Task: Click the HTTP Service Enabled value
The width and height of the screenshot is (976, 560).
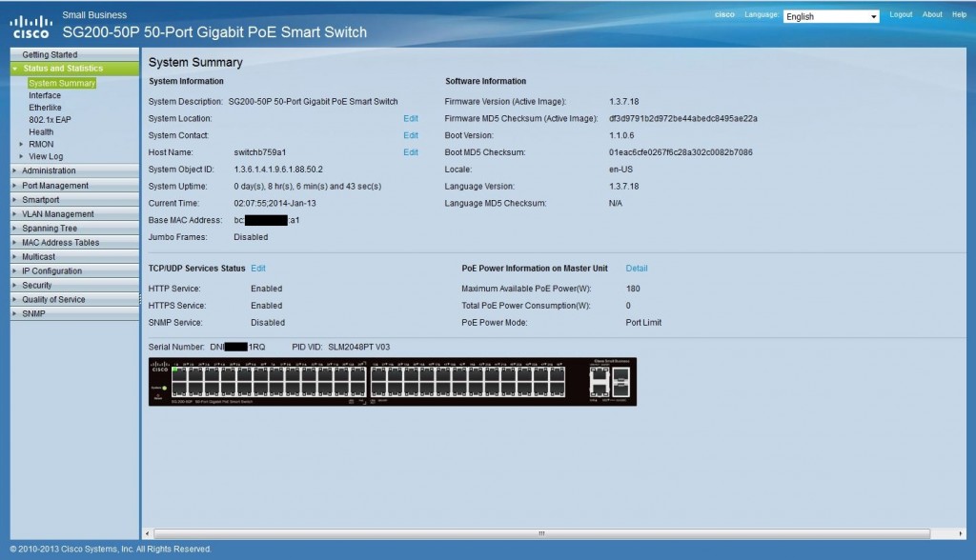Action: click(x=267, y=289)
